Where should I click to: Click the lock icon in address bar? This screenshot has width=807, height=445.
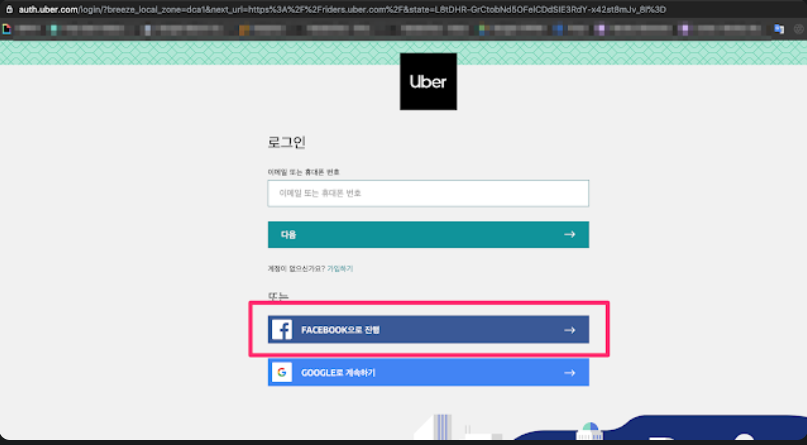point(9,9)
